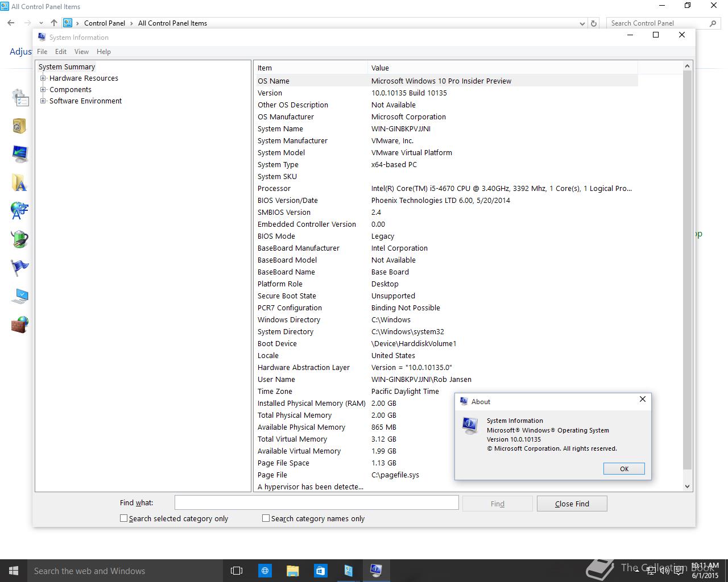Click the Item column header
This screenshot has width=728, height=582.
(x=311, y=68)
